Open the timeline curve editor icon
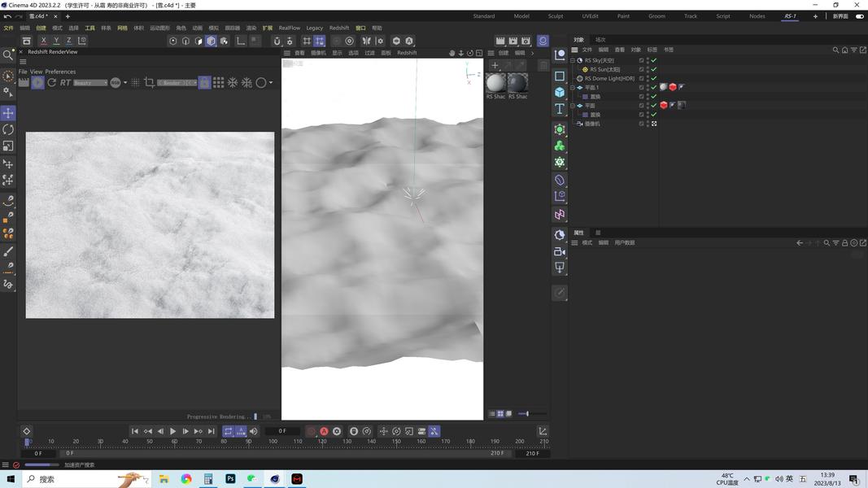The width and height of the screenshot is (868, 488). point(543,431)
